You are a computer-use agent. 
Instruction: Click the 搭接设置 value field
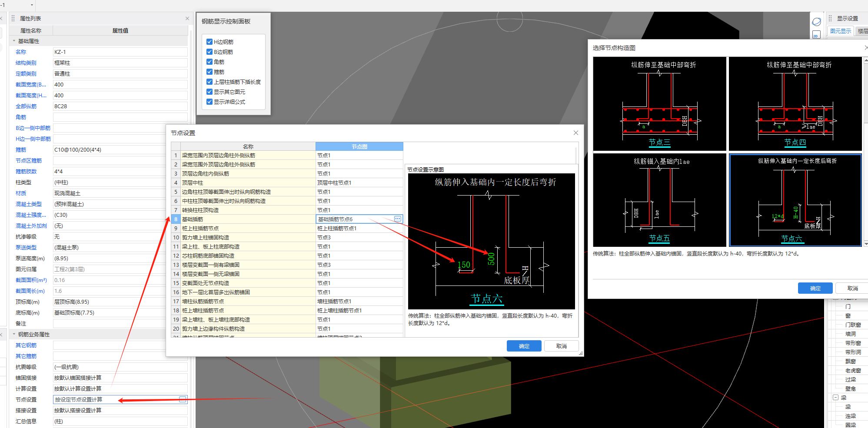click(x=120, y=410)
